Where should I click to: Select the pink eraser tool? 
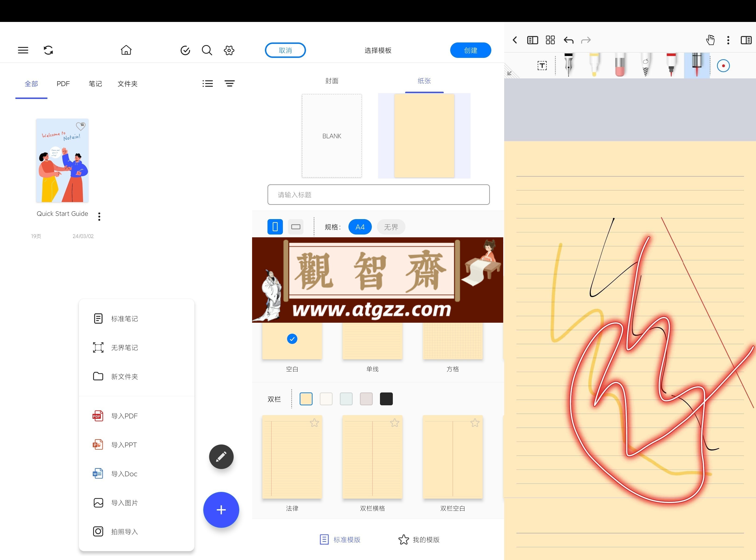[620, 65]
